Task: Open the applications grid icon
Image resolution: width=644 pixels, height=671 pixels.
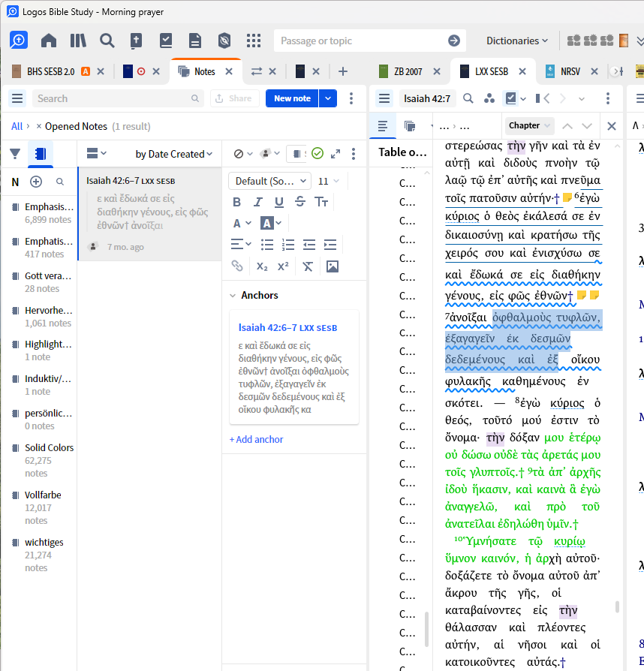Action: (254, 41)
